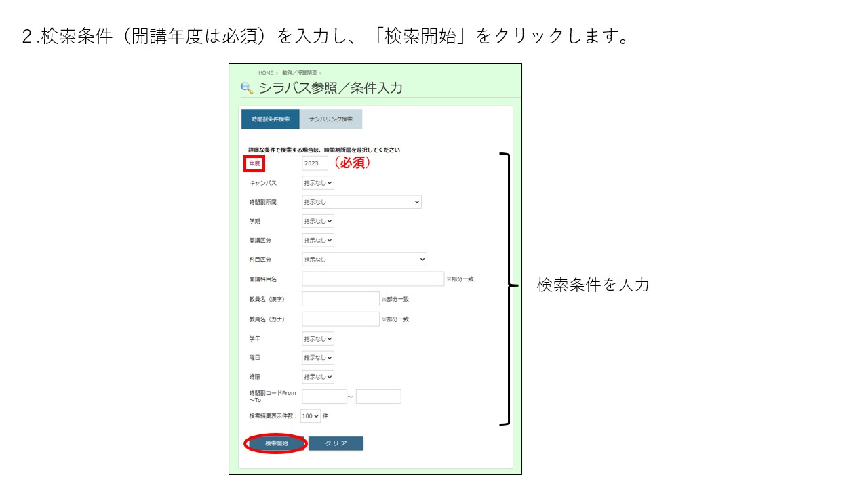
Task: Open the 検索結果表示件数 dropdown showing 100
Action: pyautogui.click(x=311, y=415)
